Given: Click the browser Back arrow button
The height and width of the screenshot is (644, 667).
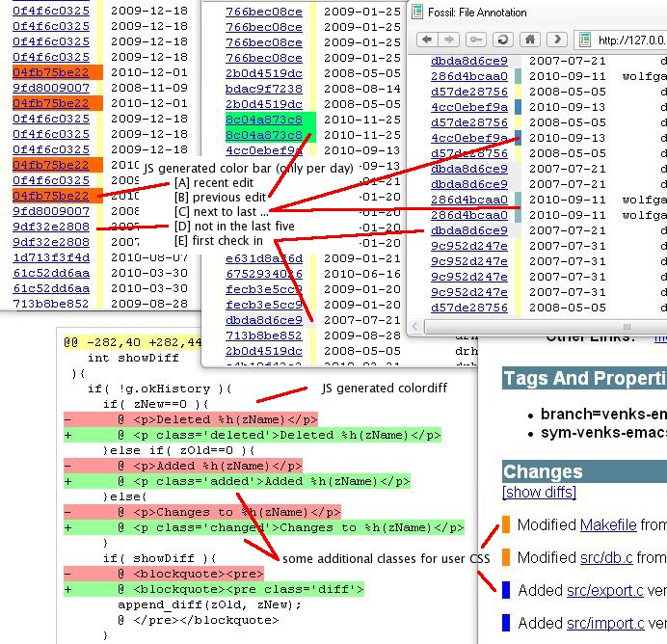Looking at the screenshot, I should point(427,40).
